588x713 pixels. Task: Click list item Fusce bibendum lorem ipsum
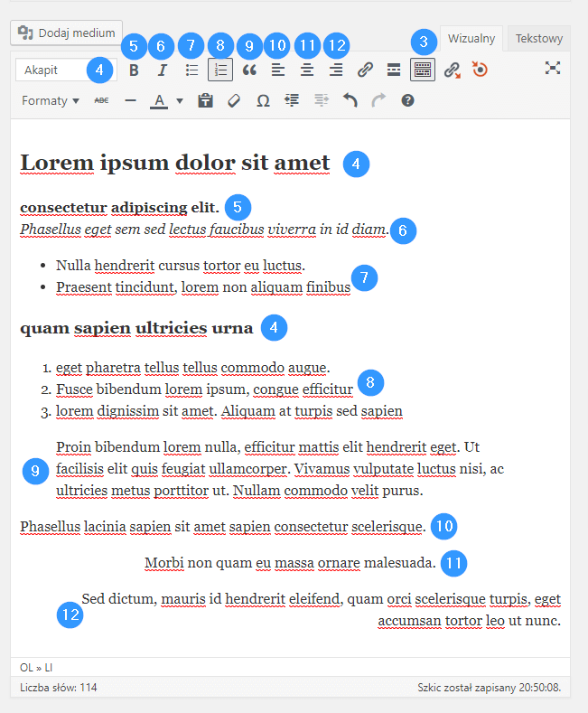(204, 389)
